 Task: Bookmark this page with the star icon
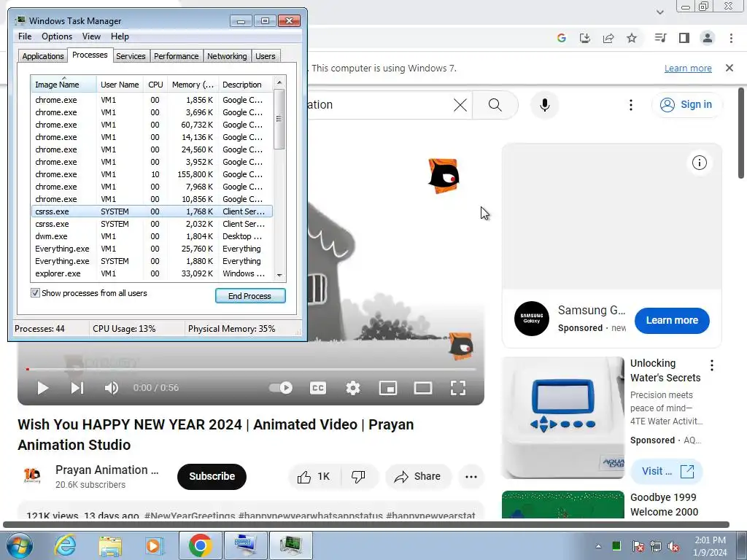(632, 38)
